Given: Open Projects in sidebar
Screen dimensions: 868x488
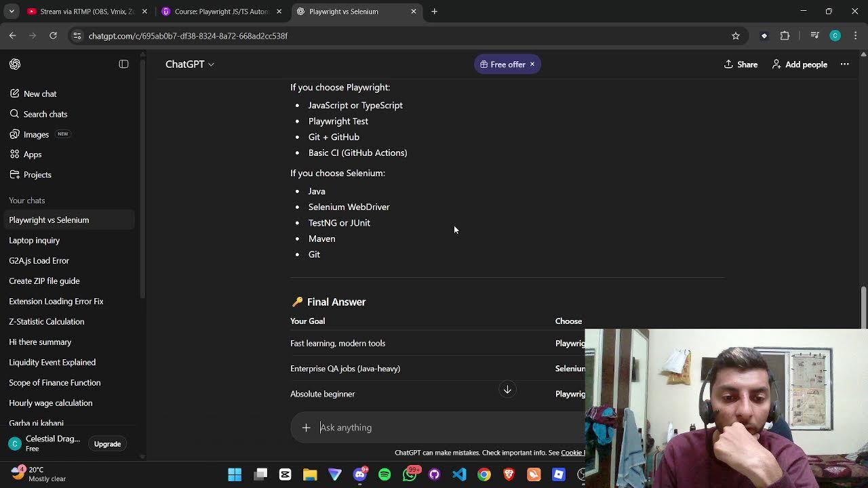Looking at the screenshot, I should tap(37, 175).
